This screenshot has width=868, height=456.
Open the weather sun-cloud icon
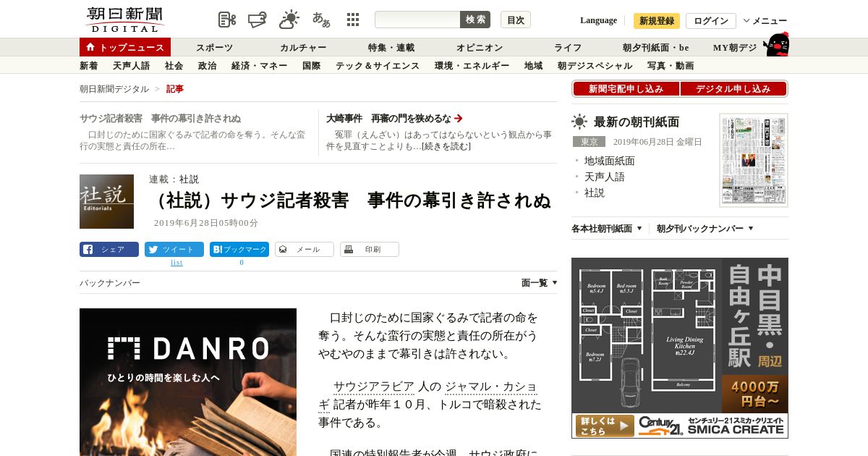pos(289,20)
